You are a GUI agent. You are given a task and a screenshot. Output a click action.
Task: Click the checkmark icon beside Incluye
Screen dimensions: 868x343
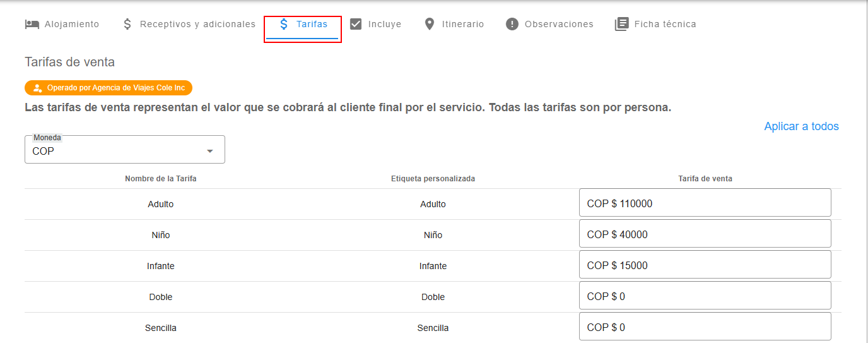coord(356,24)
